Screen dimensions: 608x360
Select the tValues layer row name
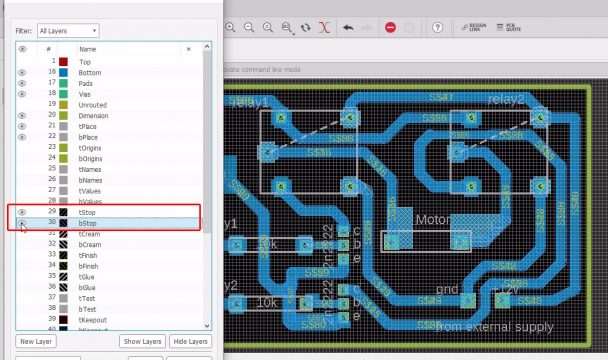(x=90, y=191)
